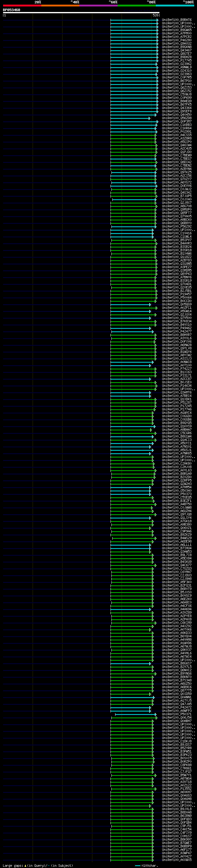This screenshot has width=197, height=868.
Task: Select hit label UniRef100_B8AEQ9
Action: pyautogui.click(x=177, y=101)
